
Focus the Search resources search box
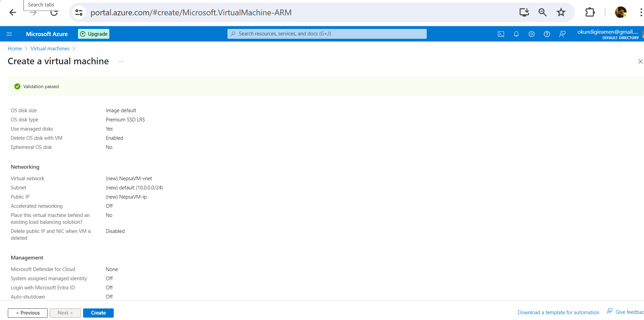point(327,34)
